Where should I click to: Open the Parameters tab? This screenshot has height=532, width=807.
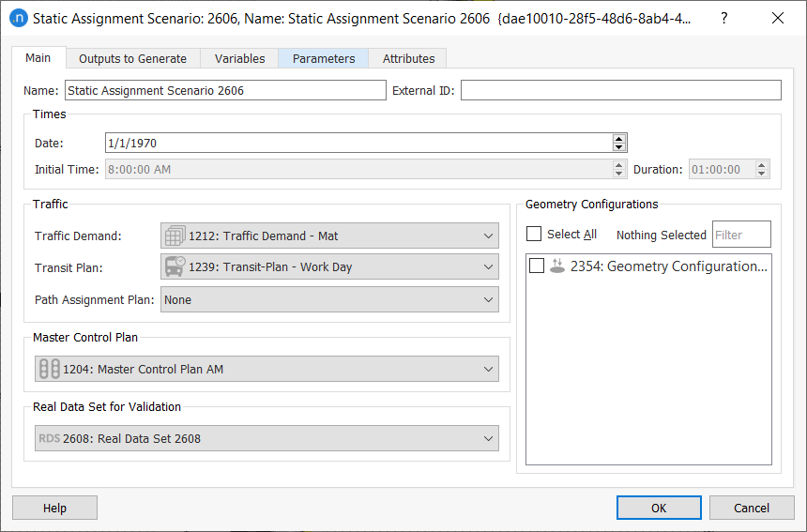(324, 59)
